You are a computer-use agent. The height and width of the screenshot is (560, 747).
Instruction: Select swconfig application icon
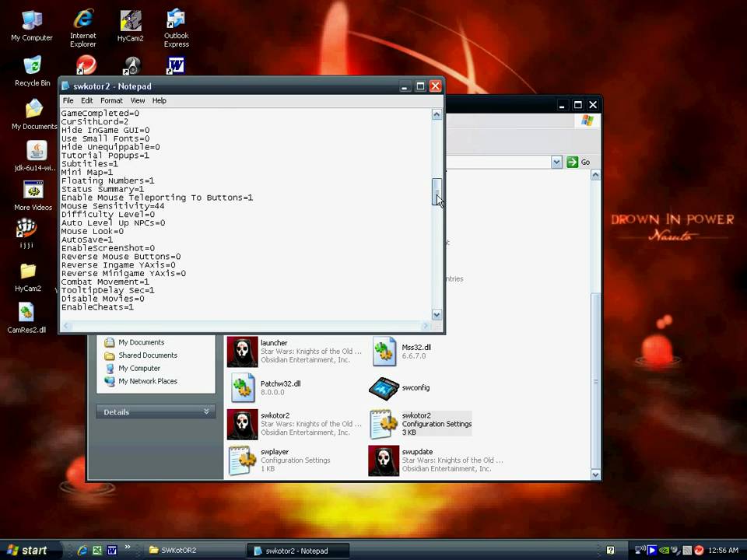384,388
